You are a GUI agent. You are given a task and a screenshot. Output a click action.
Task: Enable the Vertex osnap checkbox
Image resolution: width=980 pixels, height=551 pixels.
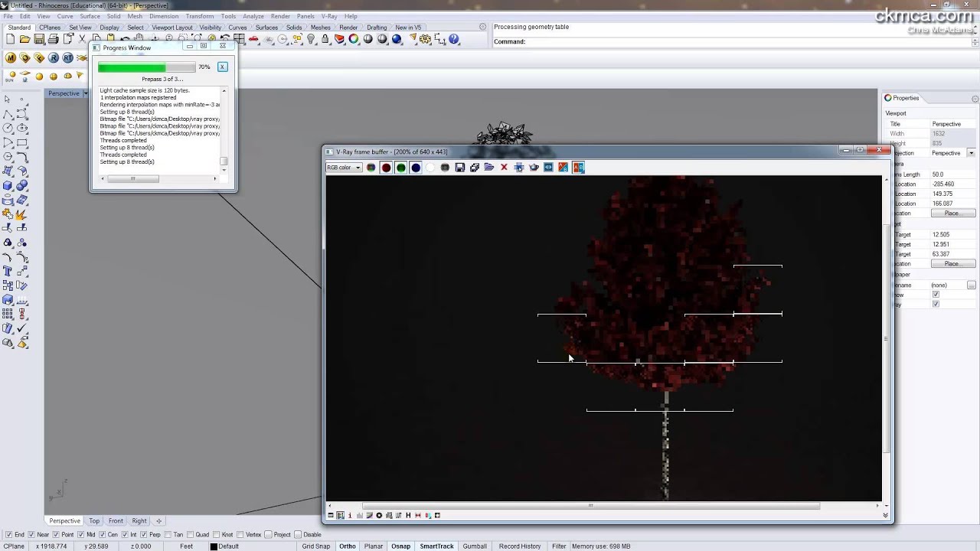click(x=240, y=535)
